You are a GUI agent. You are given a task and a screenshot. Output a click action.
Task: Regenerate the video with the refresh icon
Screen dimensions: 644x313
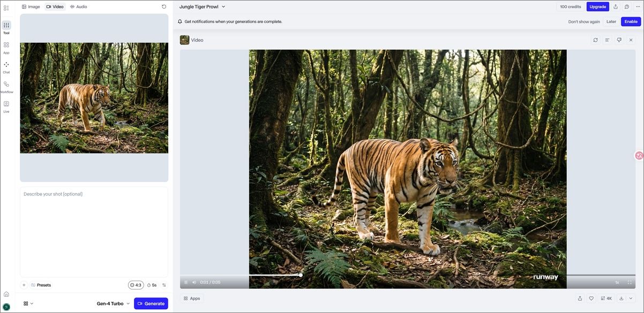pyautogui.click(x=595, y=40)
